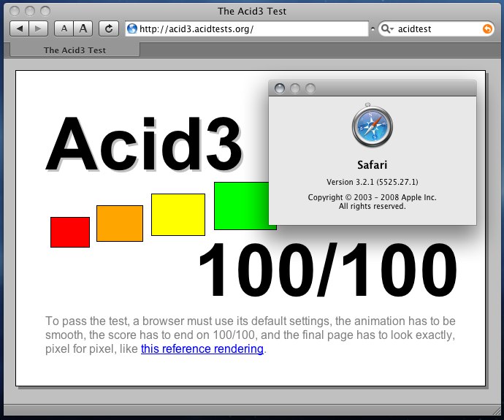Increase text size with large A button
The image size is (504, 420).
tap(83, 29)
